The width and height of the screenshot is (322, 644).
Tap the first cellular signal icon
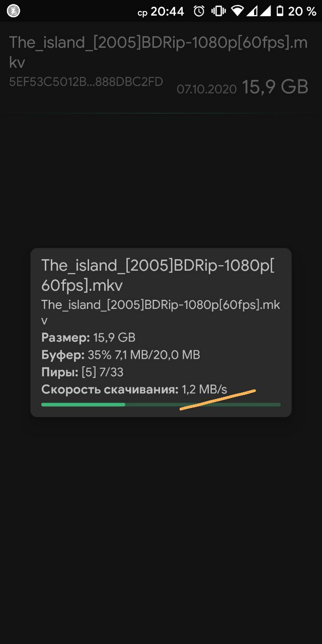251,11
